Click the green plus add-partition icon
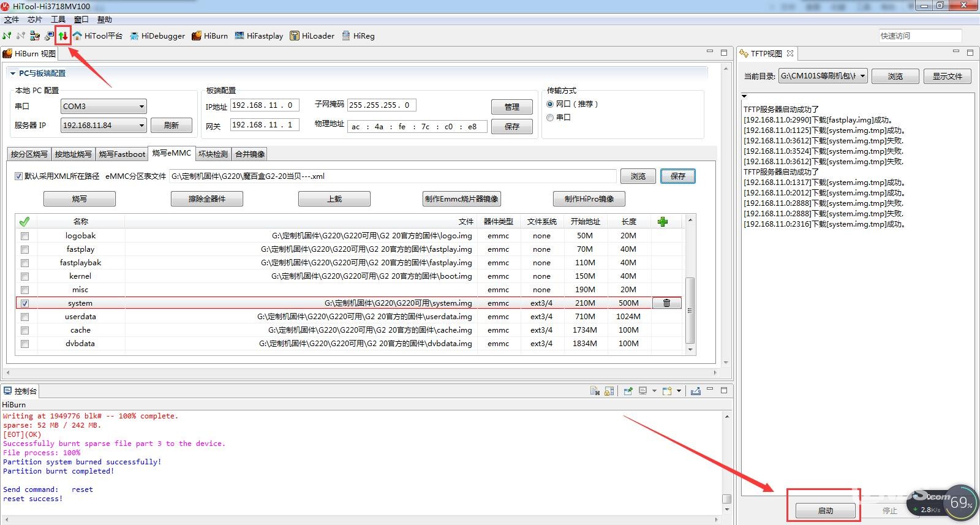Screen dimensions: 980x525 point(662,222)
